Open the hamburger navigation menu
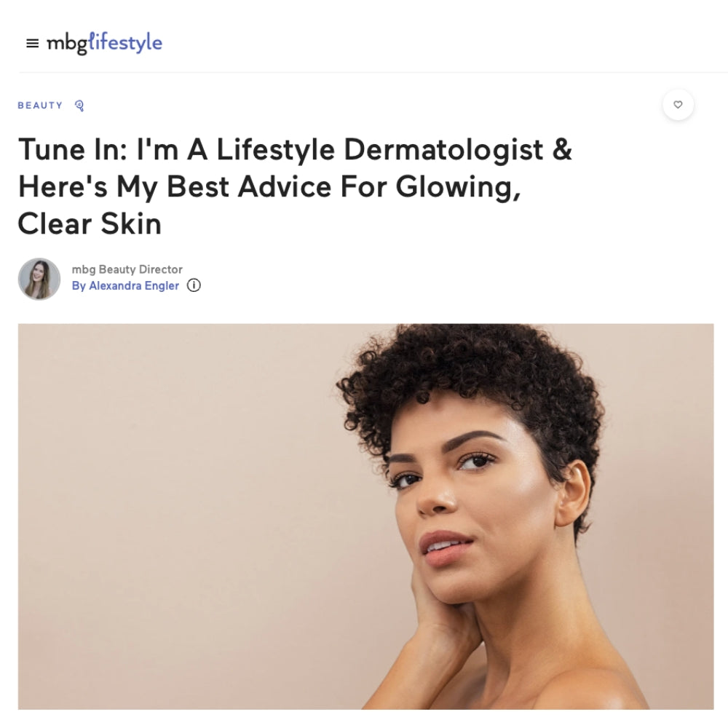This screenshot has height=728, width=728. point(32,43)
